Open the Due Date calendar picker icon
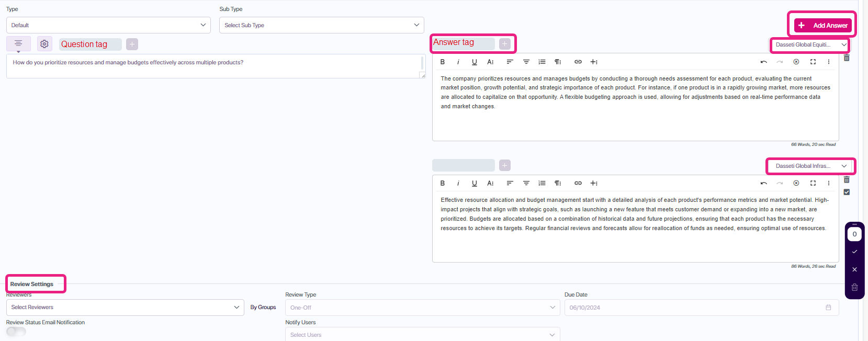Viewport: 868px width, 341px height. [828, 308]
